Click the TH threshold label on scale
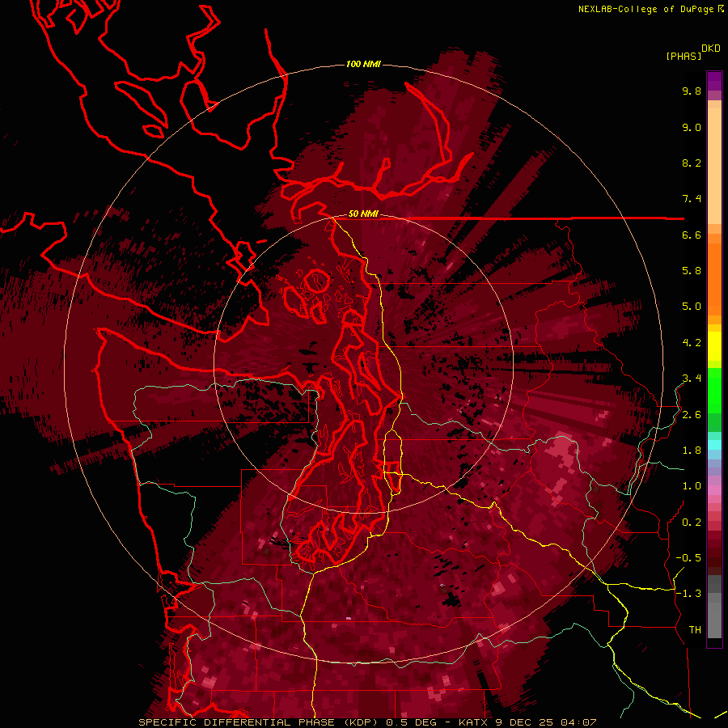 tap(695, 630)
